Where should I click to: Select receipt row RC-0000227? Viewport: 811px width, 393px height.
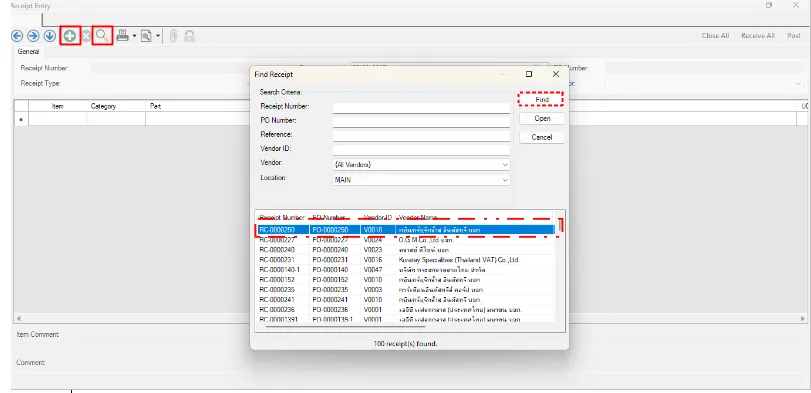(x=405, y=240)
